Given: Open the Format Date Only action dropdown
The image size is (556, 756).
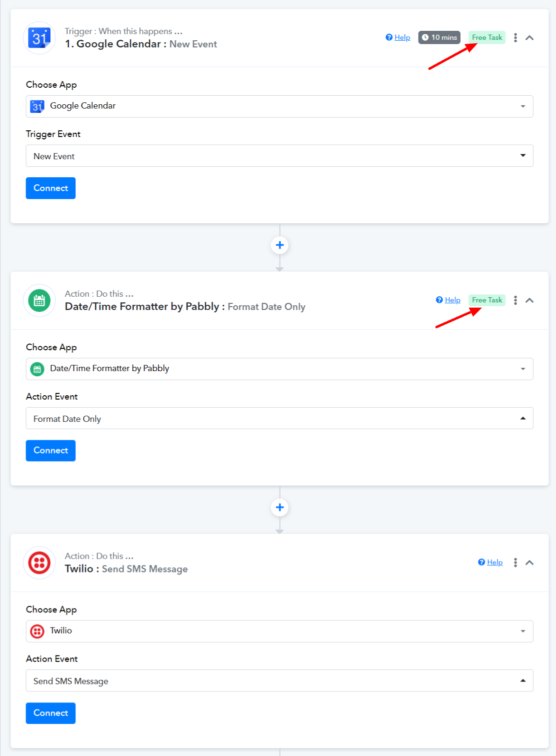Looking at the screenshot, I should (x=279, y=419).
